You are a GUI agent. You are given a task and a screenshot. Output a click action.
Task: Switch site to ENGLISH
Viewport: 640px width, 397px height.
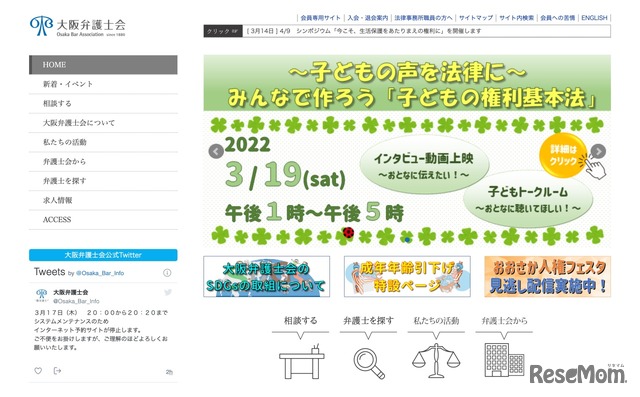tap(594, 18)
